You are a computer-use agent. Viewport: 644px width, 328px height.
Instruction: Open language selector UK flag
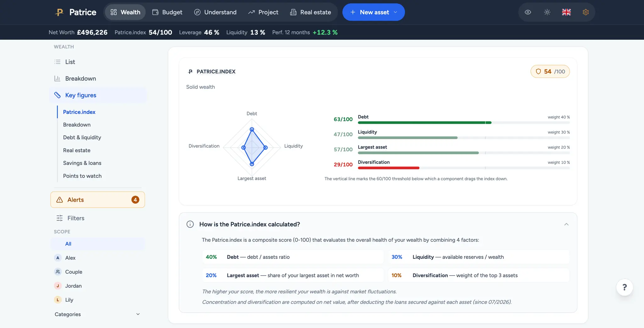tap(566, 12)
